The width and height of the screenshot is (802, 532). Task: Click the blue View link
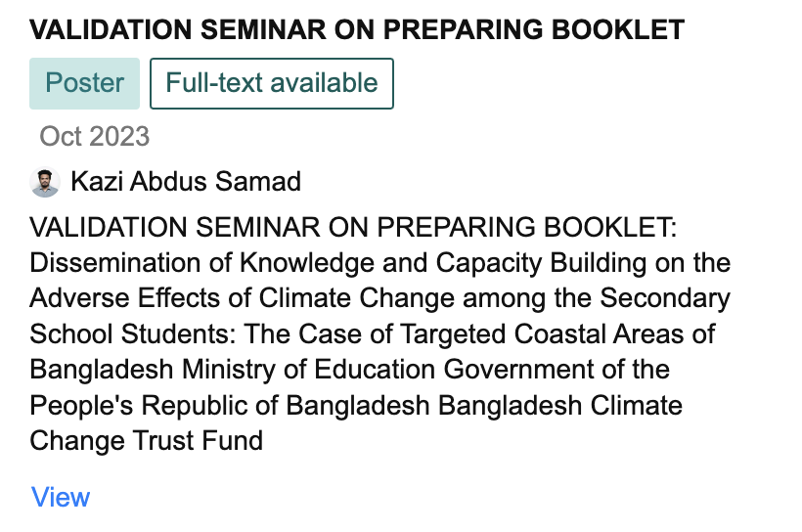61,497
